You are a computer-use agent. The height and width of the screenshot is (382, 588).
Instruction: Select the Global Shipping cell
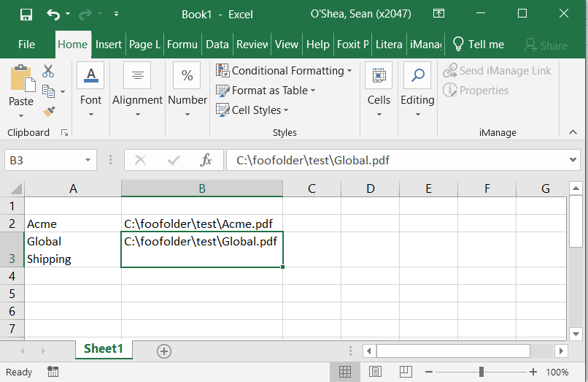pyautogui.click(x=73, y=250)
